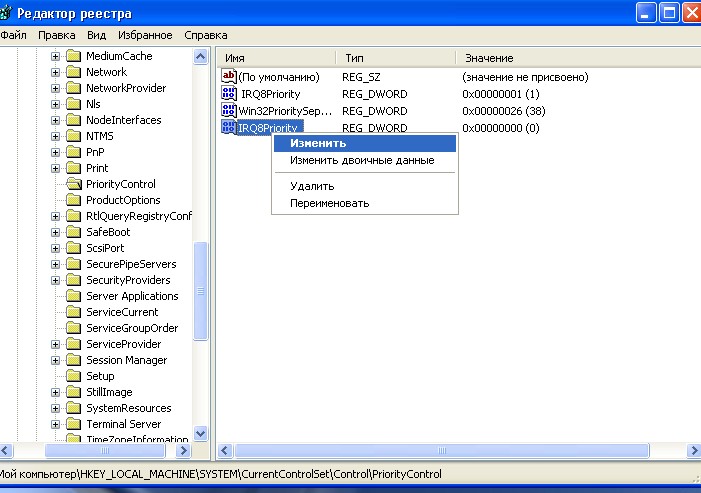Click the tree pane scroll-down arrow
This screenshot has height=493, width=701.
click(201, 433)
